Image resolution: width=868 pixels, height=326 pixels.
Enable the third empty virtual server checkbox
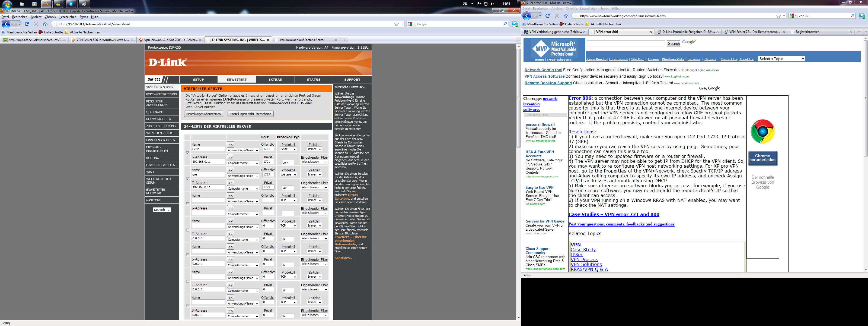tap(188, 204)
